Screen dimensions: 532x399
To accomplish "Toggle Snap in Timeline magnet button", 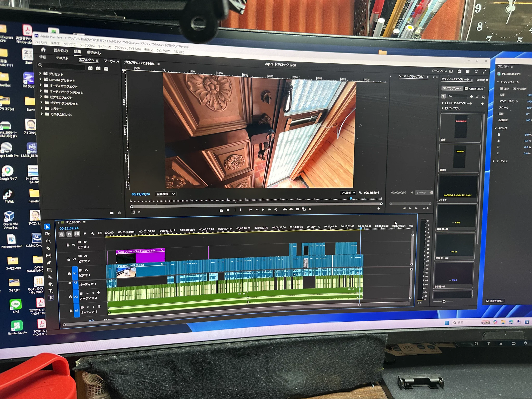I will pyautogui.click(x=69, y=234).
